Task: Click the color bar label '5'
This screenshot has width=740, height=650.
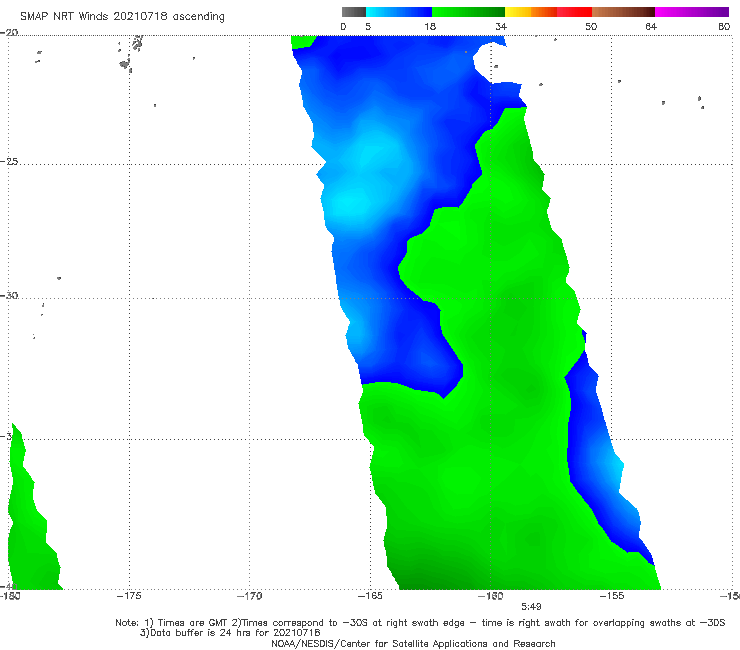Action: point(368,27)
